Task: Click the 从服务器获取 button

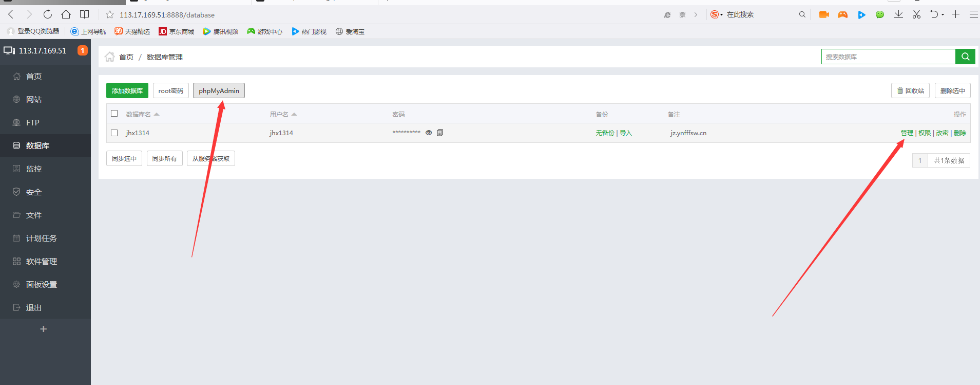Action: pos(211,158)
